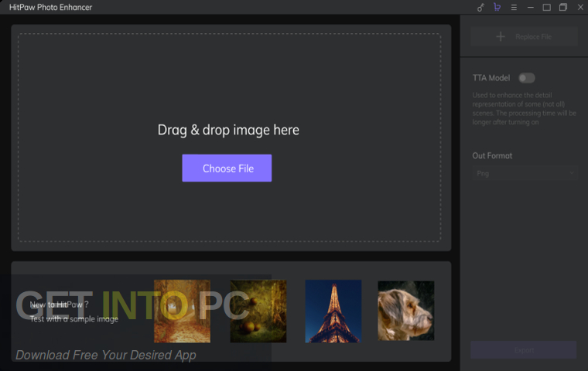Close the HitPaw Photo Enhancer window
The height and width of the screenshot is (371, 588).
click(x=580, y=8)
